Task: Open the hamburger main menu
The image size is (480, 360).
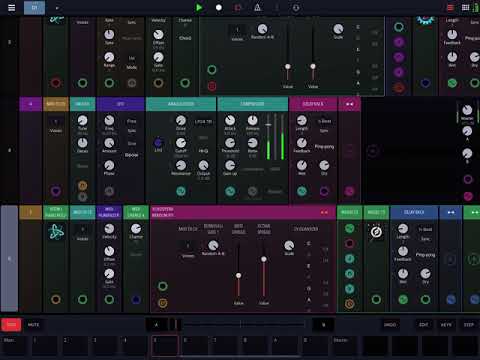Action: point(11,8)
